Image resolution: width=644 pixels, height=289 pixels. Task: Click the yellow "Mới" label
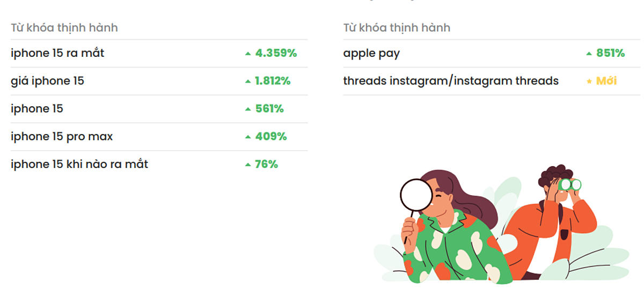coord(606,81)
